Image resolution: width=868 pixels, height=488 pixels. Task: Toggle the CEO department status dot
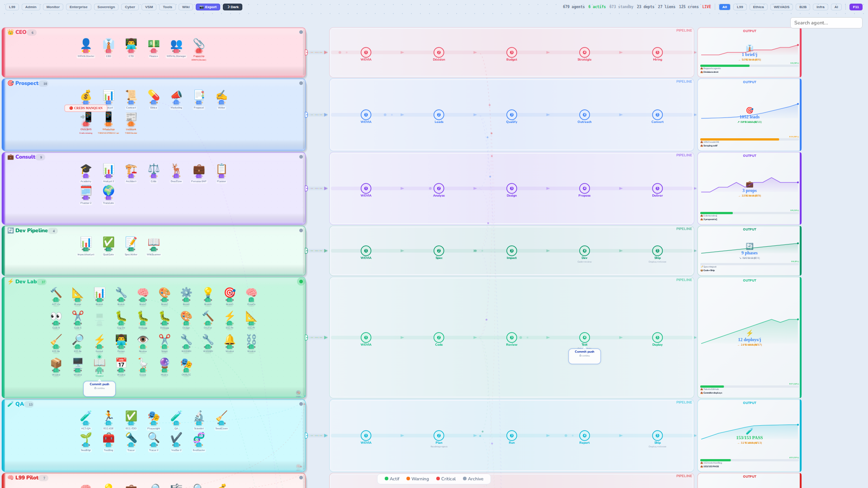tap(301, 32)
